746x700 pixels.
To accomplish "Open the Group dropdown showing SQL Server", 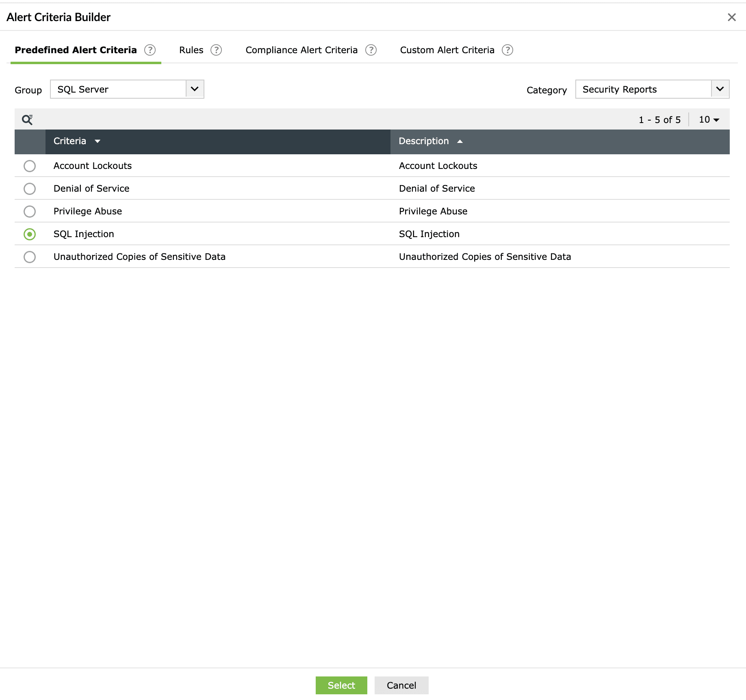I will (195, 89).
